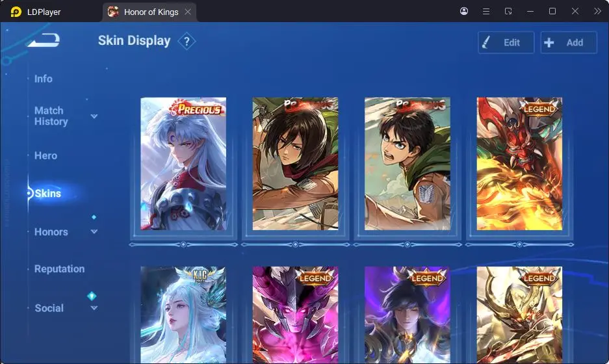Screen dimensions: 609x364
Task: Maximize the LDPlayer window
Action: 552,11
